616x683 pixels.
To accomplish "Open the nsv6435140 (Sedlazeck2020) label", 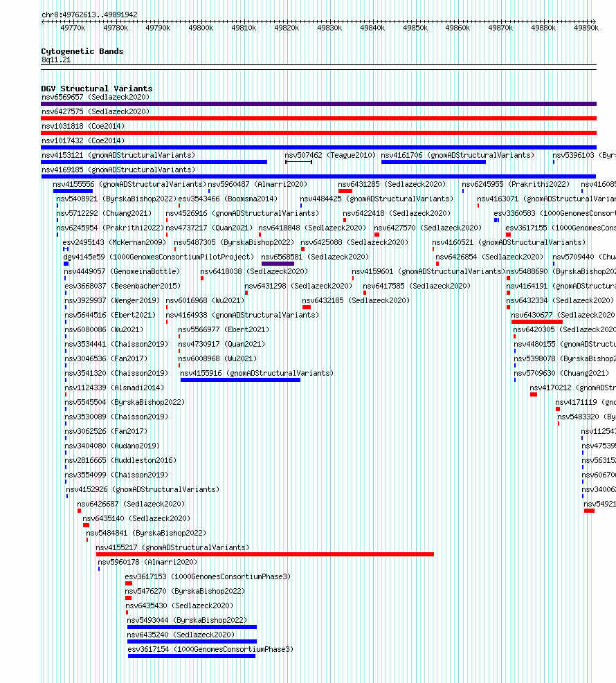I will 136,518.
